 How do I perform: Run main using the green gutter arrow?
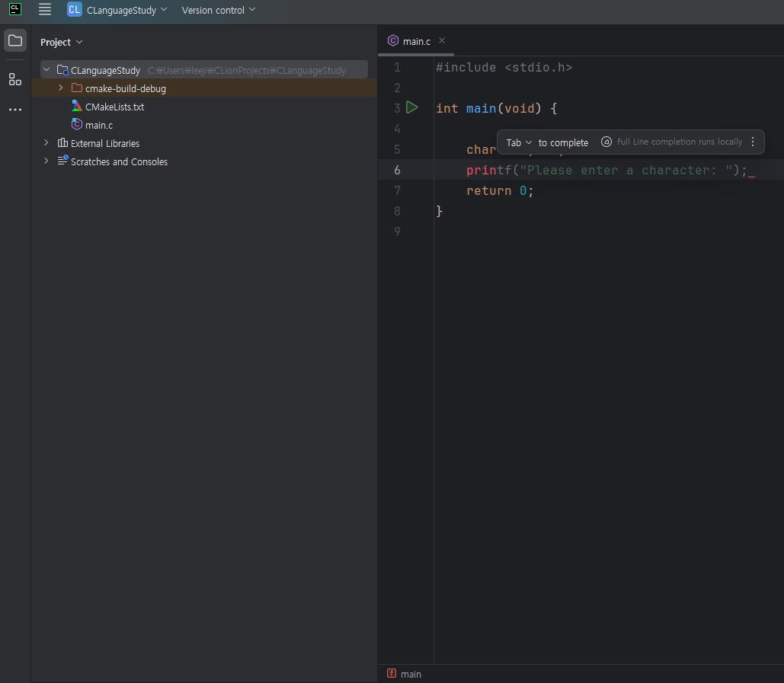(x=412, y=108)
